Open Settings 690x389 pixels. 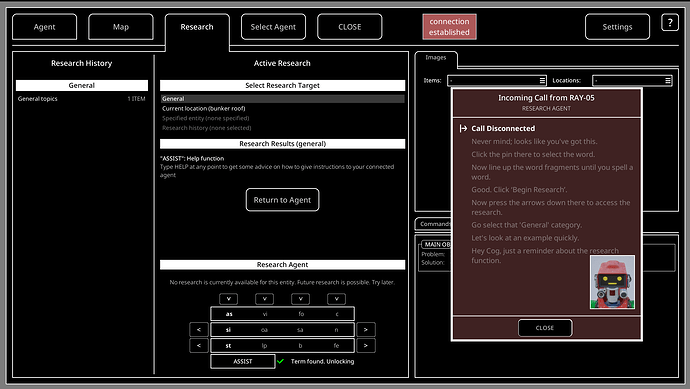pos(617,27)
